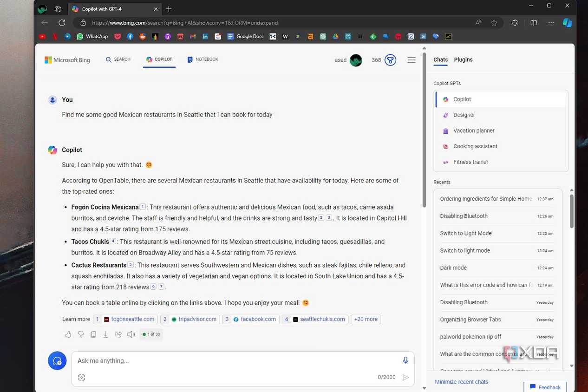Open the Switch to Light Mode chat
Image resolution: width=588 pixels, height=392 pixels.
tap(497, 233)
